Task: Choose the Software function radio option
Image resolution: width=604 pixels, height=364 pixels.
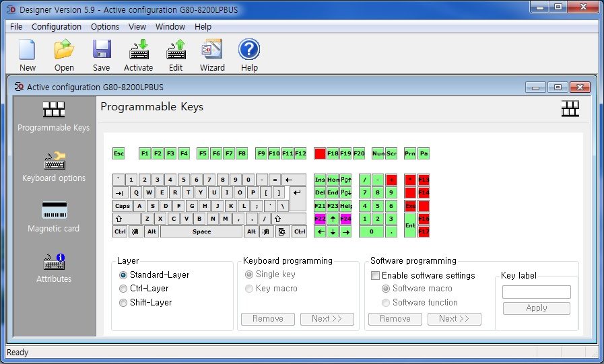Action: (x=386, y=303)
